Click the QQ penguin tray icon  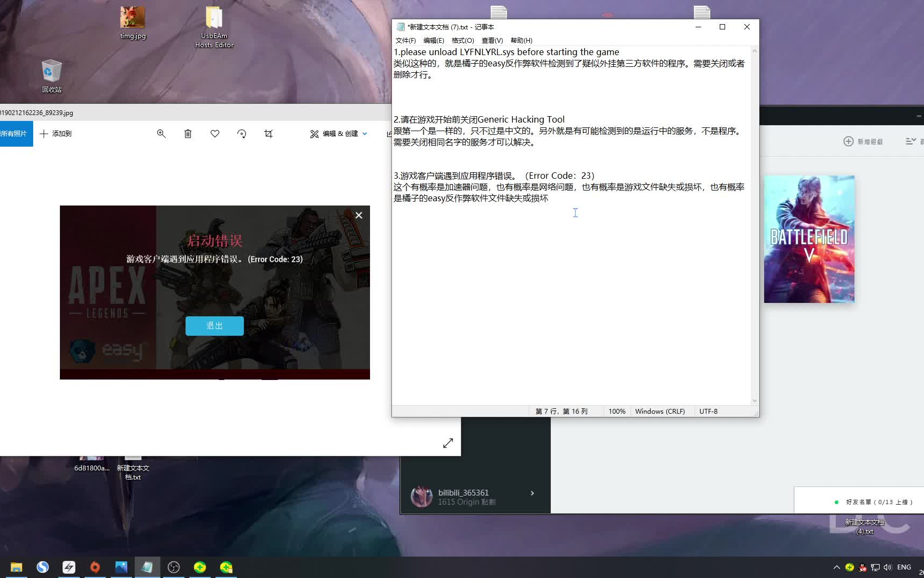click(x=863, y=567)
